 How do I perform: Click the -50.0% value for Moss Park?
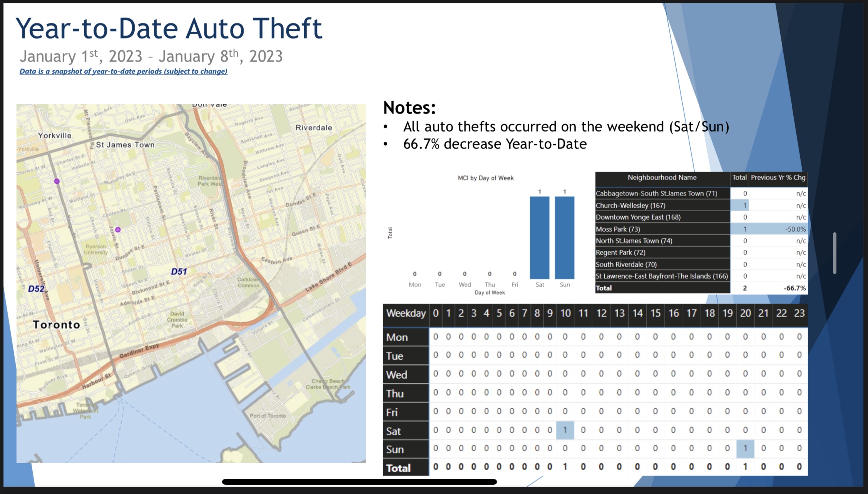(795, 229)
